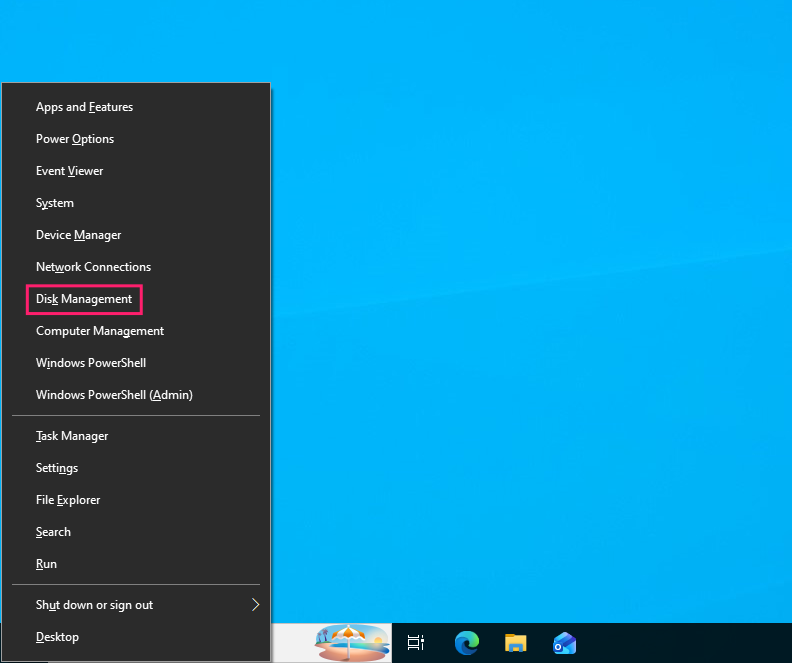Open the System menu entry
Image resolution: width=792 pixels, height=663 pixels.
[x=136, y=203]
